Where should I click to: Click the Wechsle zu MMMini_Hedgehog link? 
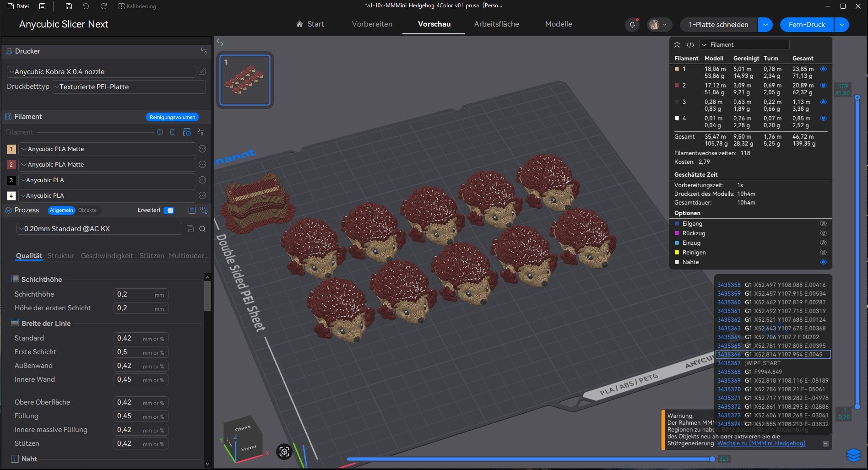pyautogui.click(x=761, y=443)
